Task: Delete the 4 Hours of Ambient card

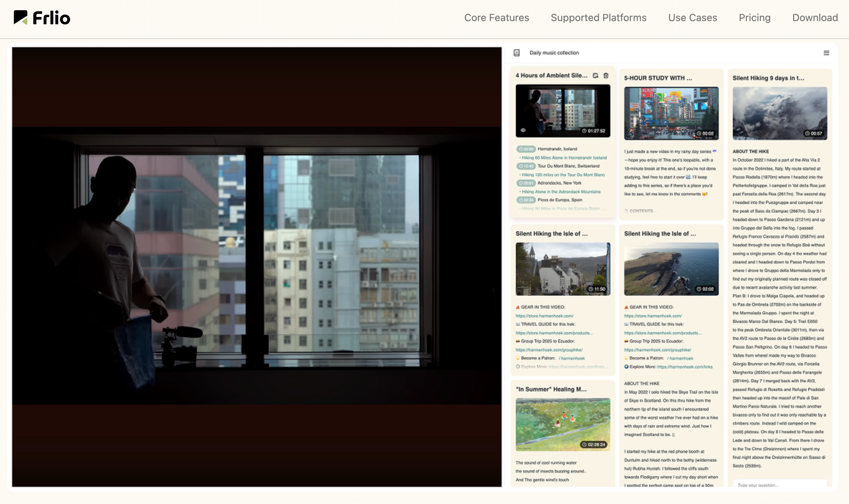Action: [x=606, y=76]
